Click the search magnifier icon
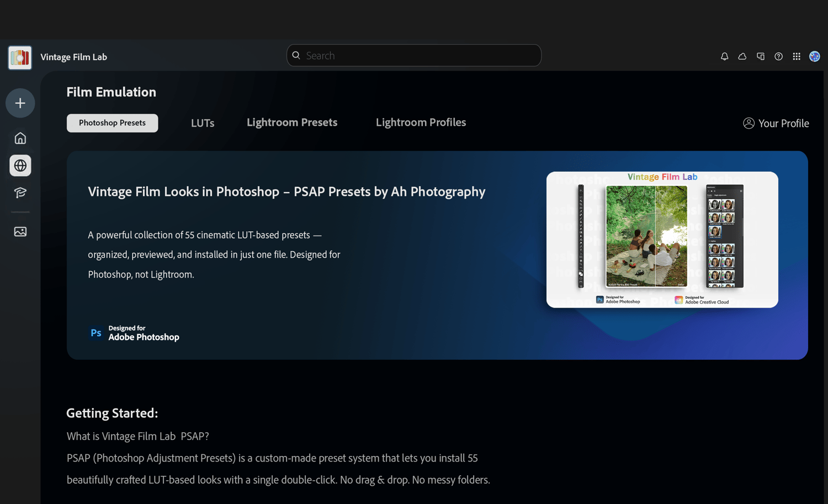This screenshot has width=828, height=504. point(296,55)
